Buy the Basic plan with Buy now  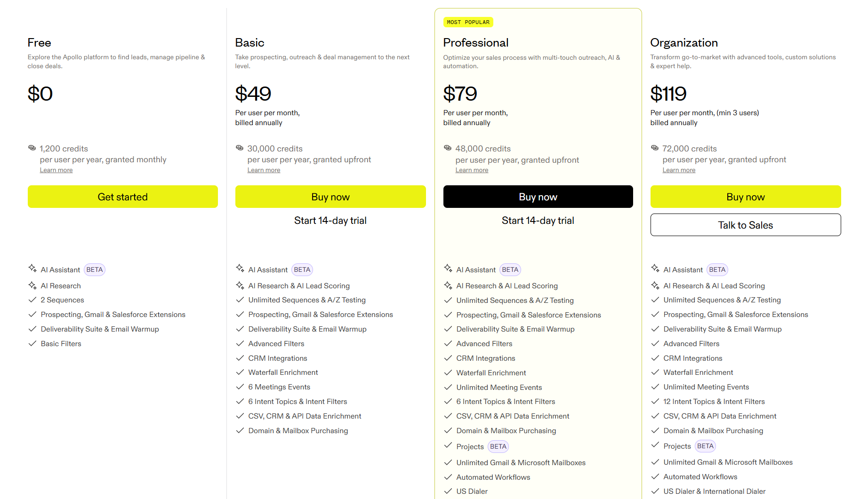pos(330,197)
